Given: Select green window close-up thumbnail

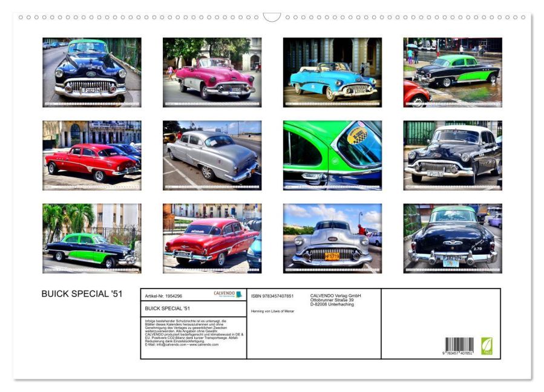Looking at the screenshot, I should [x=332, y=155].
